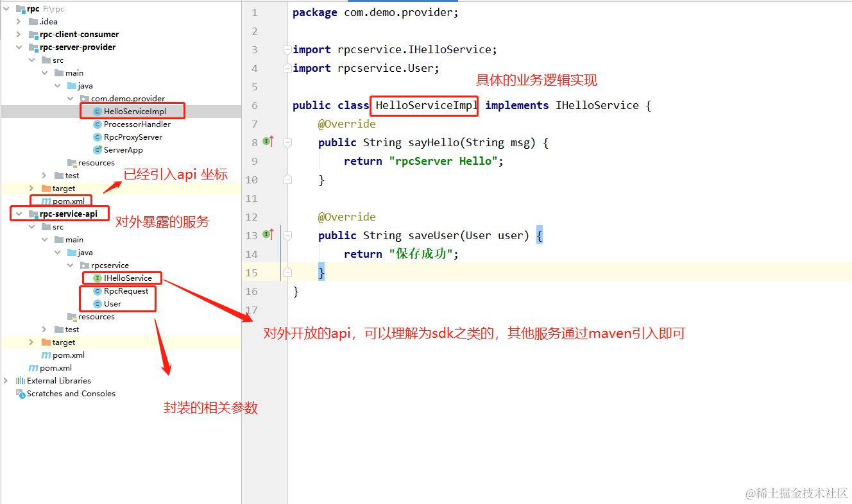
Task: Click the Maven icon of the root pom.xml
Action: [x=33, y=368]
